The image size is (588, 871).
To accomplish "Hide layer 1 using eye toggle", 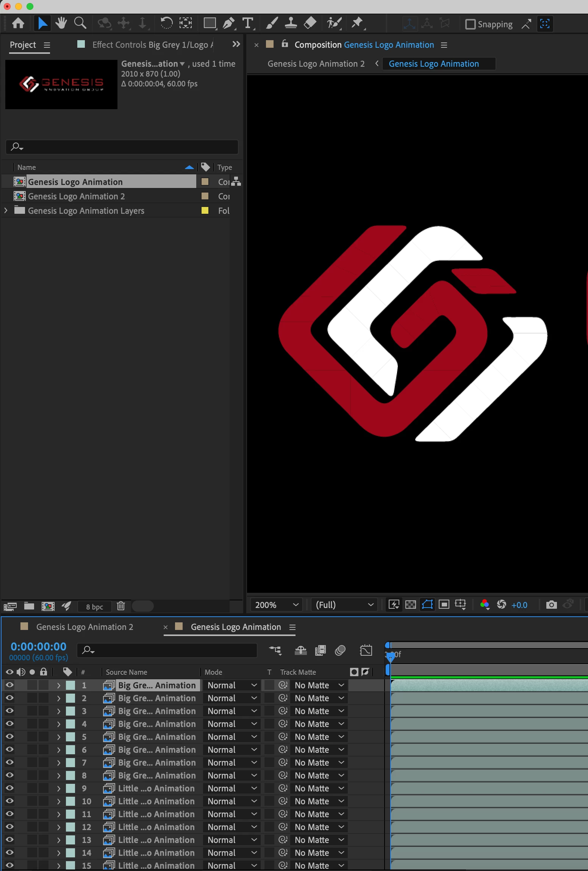I will (x=9, y=685).
